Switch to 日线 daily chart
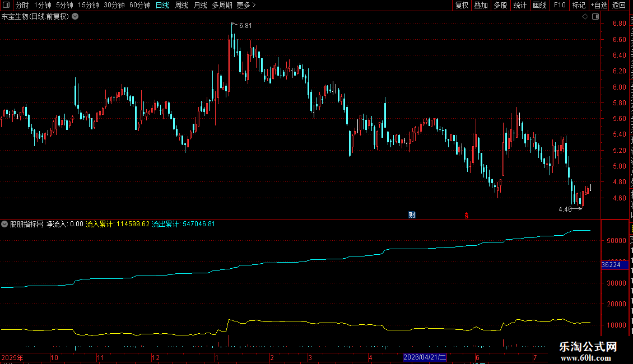 pos(162,5)
